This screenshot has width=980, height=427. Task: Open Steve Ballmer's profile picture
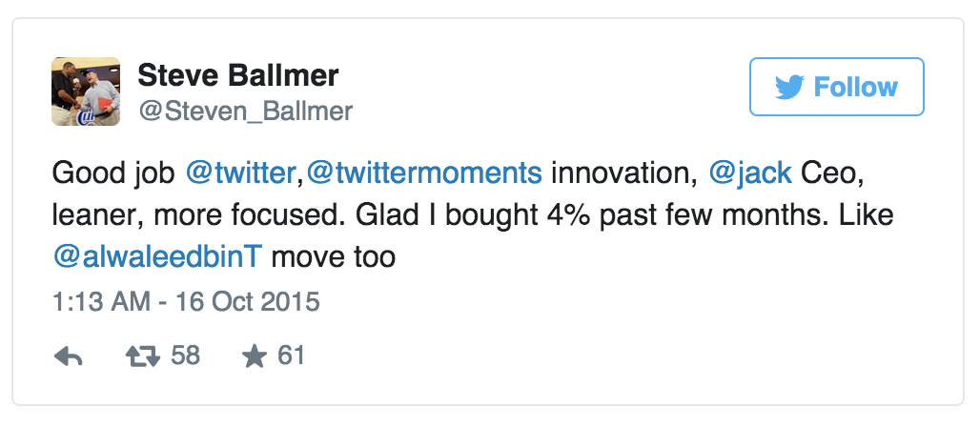coord(85,91)
